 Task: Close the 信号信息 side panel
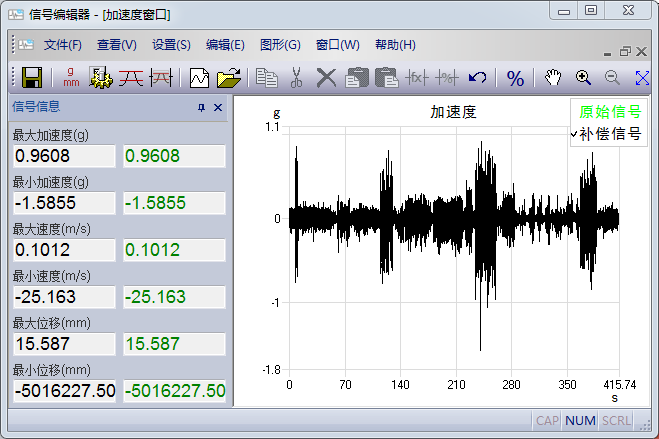coord(218,107)
